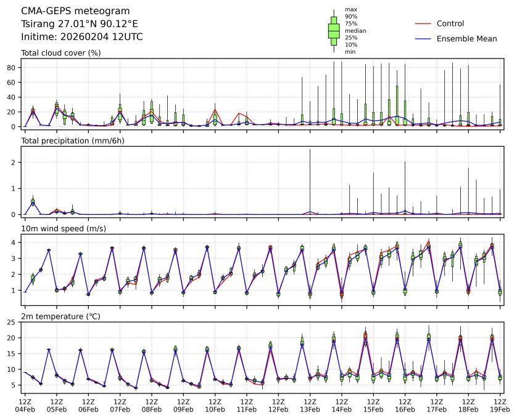Click the Initime 20260204 12UTC text
Image resolution: width=517 pixels, height=420 pixels.
click(x=82, y=37)
